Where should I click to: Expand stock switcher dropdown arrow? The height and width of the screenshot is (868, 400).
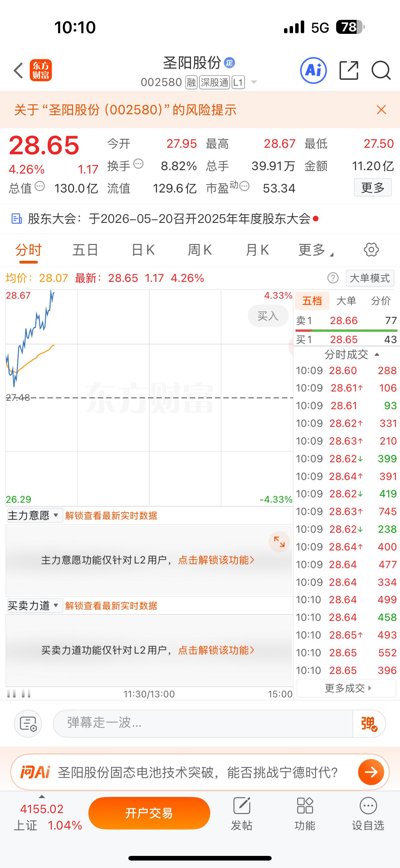254,82
